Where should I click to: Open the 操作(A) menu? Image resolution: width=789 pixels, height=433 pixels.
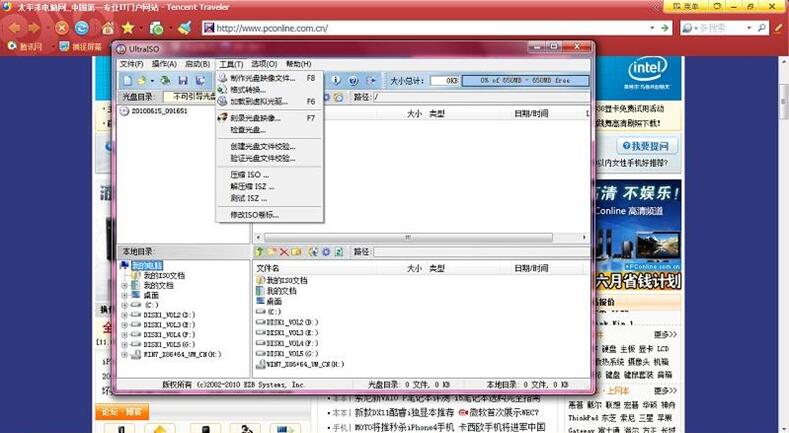click(164, 64)
